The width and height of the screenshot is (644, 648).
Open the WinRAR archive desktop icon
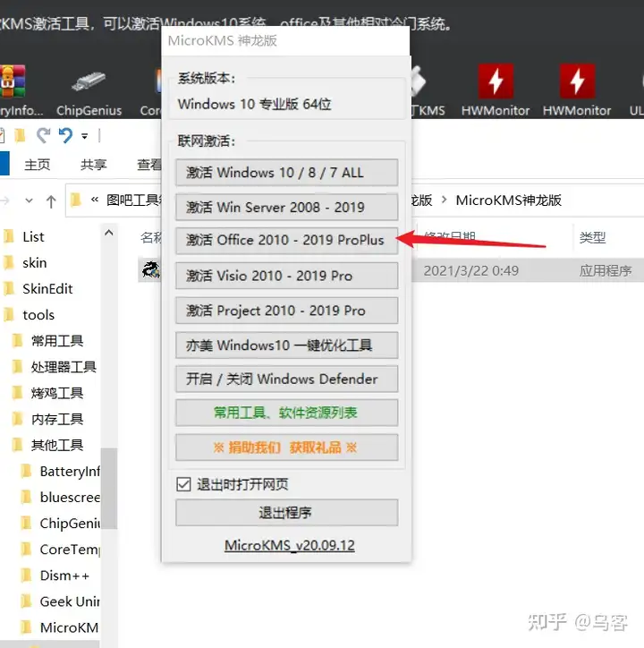[13, 81]
